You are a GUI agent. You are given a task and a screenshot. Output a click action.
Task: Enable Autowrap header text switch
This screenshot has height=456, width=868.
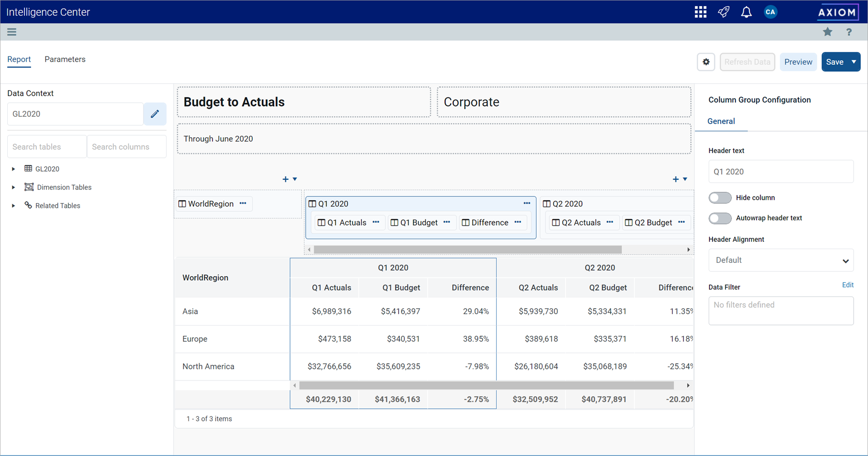pos(720,218)
